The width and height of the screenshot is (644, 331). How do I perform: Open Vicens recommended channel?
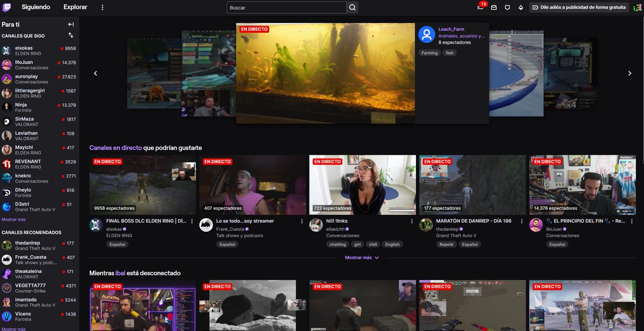point(40,316)
